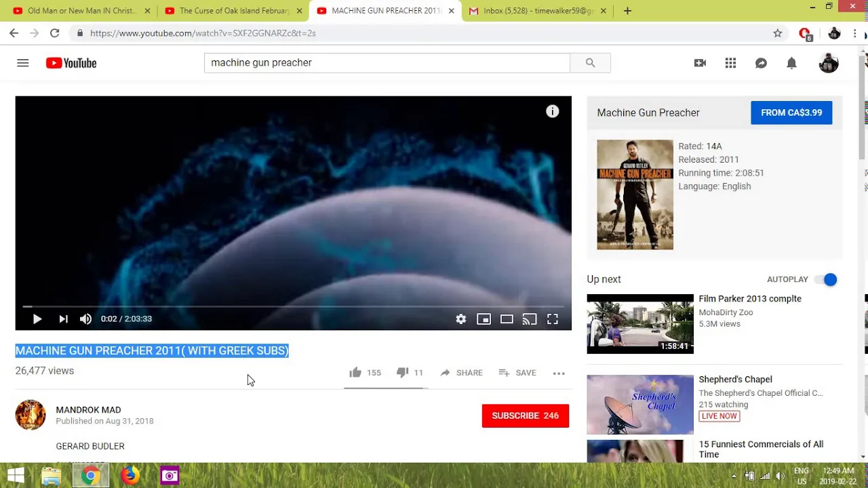The height and width of the screenshot is (488, 868).
Task: Click the search magnifier button
Action: pyautogui.click(x=590, y=62)
